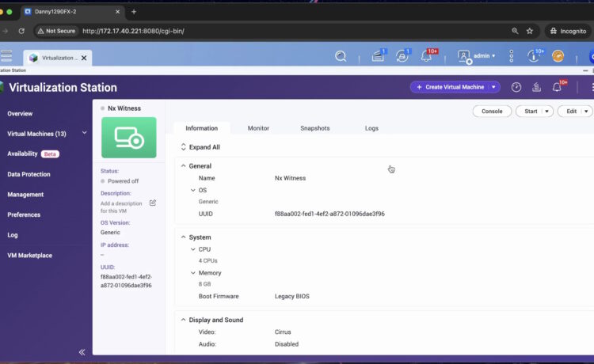Expand the Memory details row

tap(192, 273)
